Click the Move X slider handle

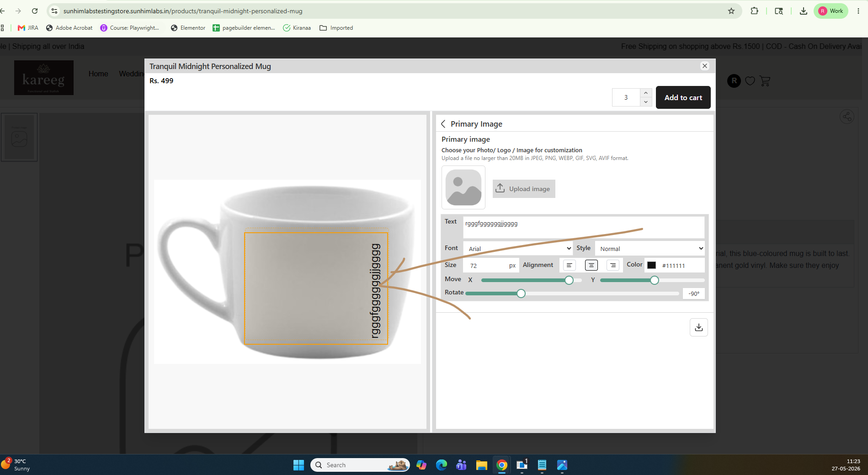click(x=569, y=280)
